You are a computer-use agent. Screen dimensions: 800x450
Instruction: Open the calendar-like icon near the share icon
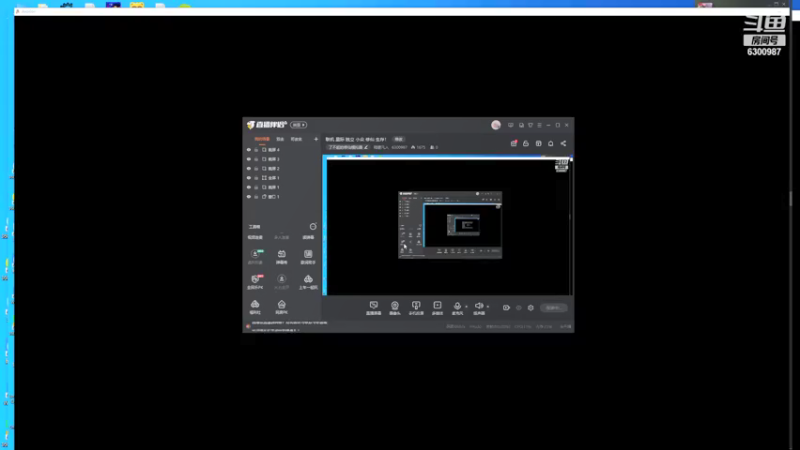538,144
